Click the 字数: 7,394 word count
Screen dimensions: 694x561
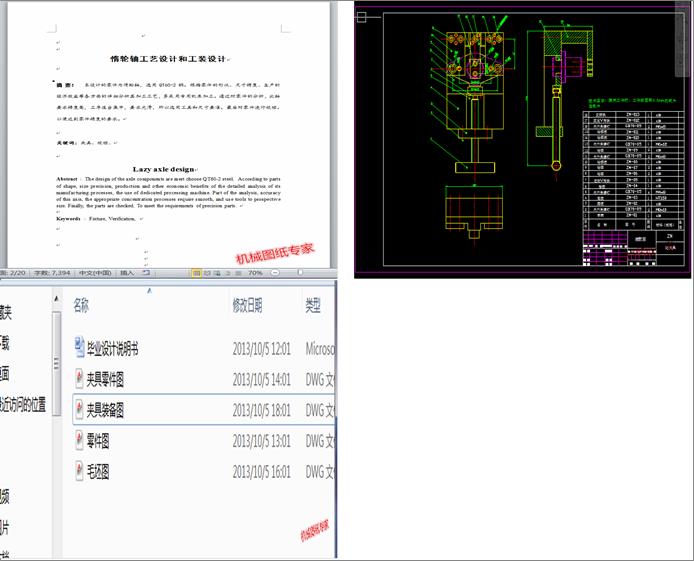point(52,273)
